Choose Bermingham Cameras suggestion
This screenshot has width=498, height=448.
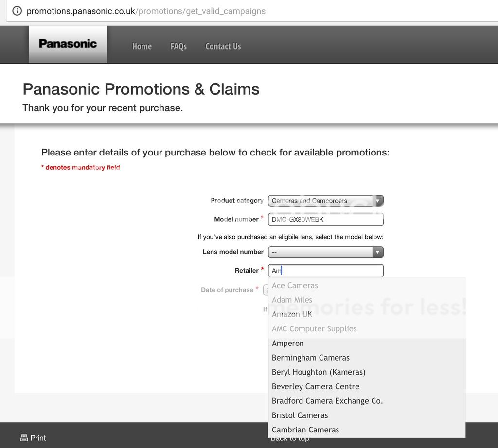[311, 358]
